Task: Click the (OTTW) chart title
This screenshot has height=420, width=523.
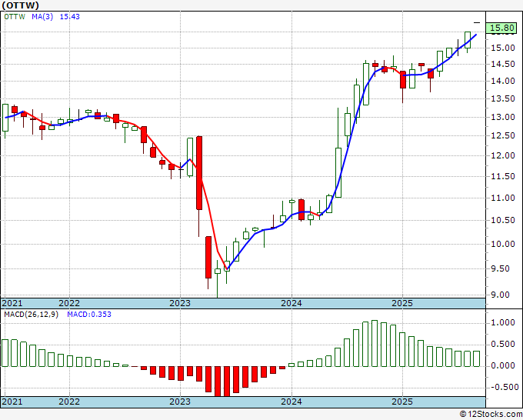Action: [20, 5]
